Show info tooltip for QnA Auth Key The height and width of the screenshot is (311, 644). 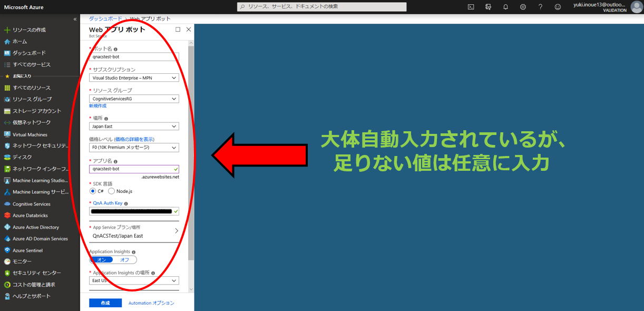point(126,203)
